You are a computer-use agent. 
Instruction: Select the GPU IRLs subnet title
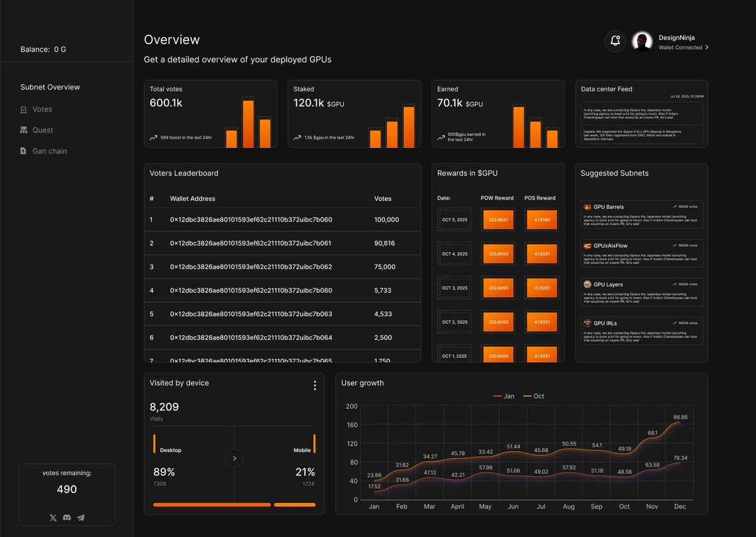point(605,323)
